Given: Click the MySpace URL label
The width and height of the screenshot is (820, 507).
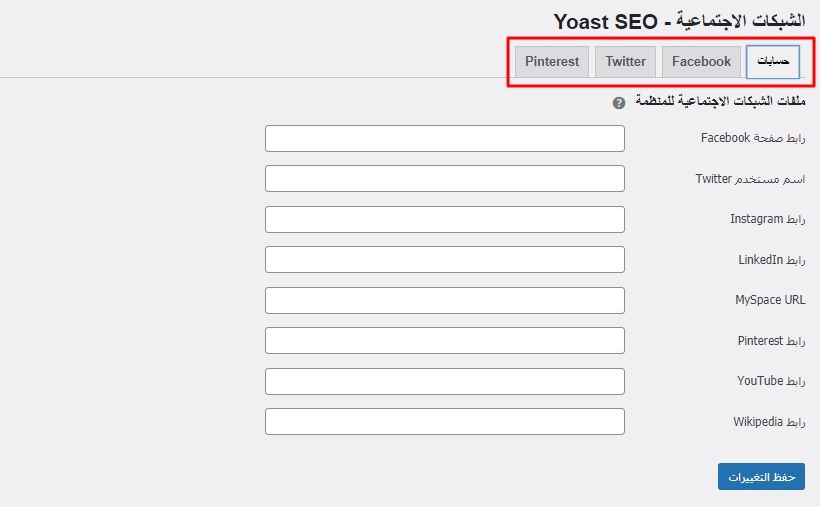Looking at the screenshot, I should 769,300.
